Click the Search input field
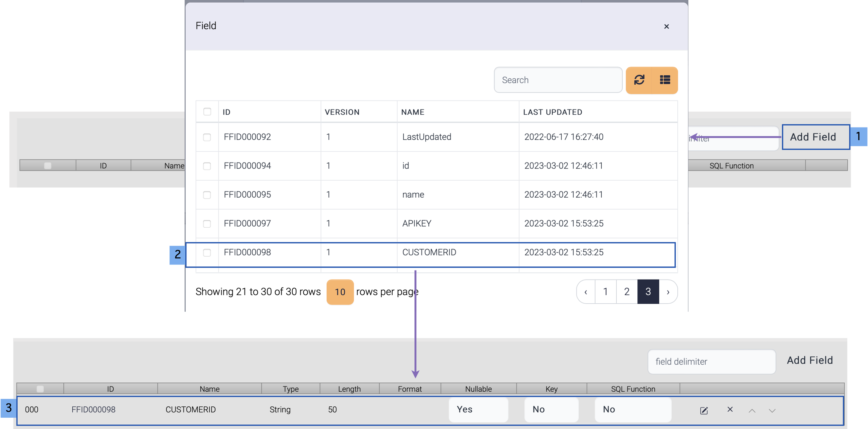 [x=558, y=80]
